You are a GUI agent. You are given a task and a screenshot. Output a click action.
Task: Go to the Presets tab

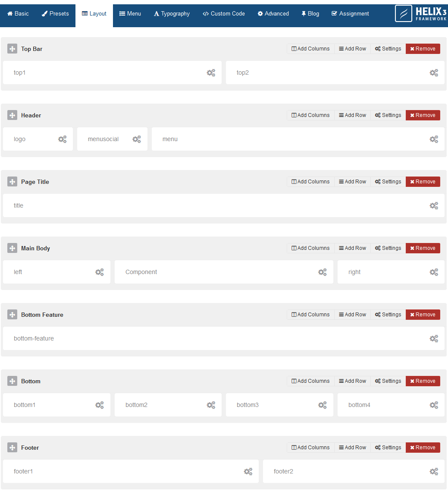pyautogui.click(x=55, y=13)
